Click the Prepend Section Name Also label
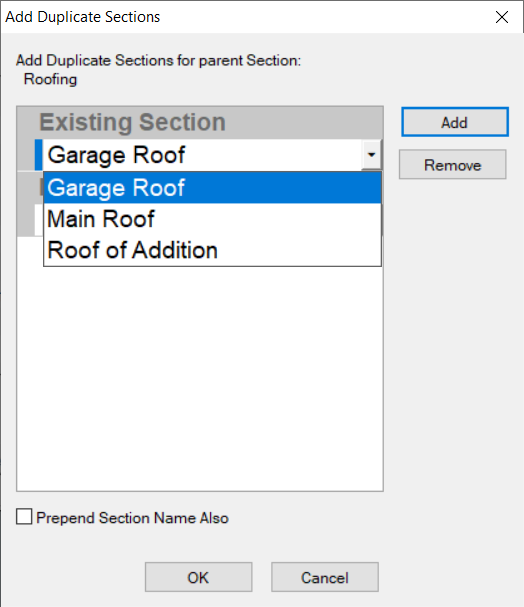 132,518
